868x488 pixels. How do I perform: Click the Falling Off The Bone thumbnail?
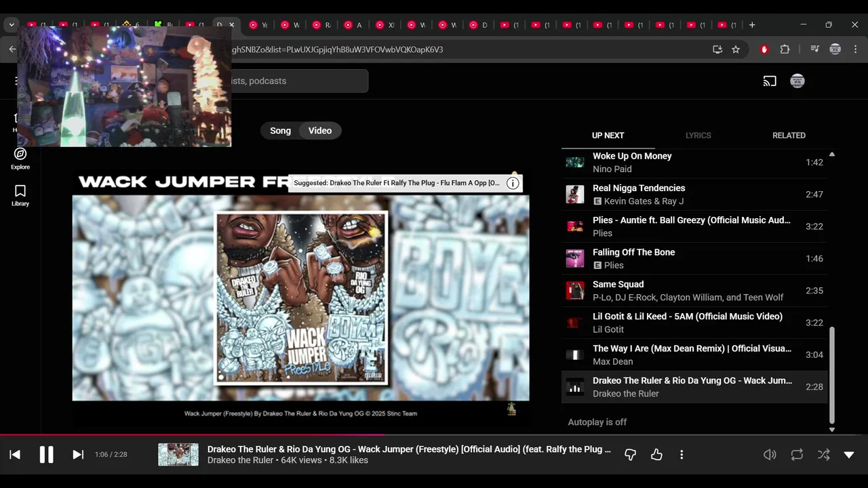(x=575, y=259)
